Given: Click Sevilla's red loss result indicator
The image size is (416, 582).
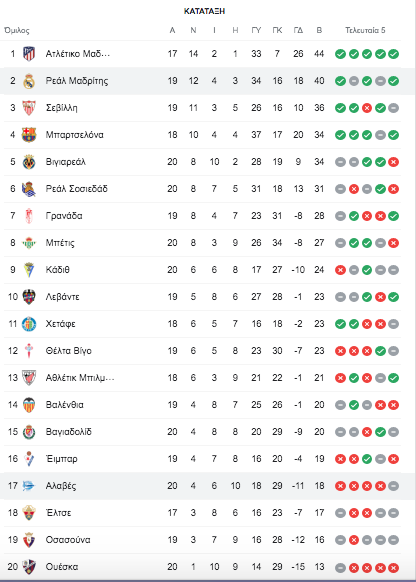Looking at the screenshot, I should tap(367, 108).
